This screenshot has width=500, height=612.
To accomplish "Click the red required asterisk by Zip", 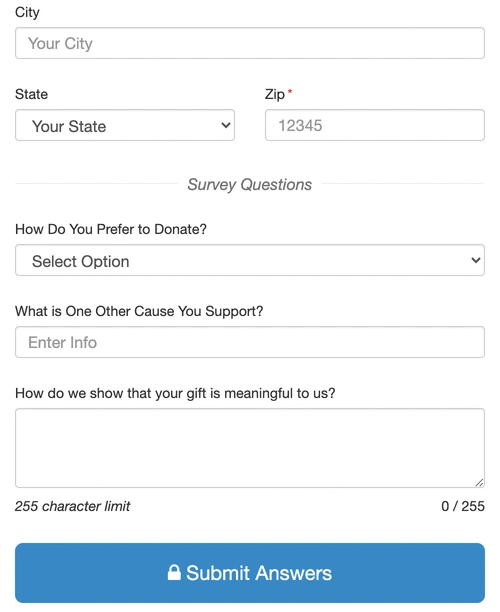I will click(290, 91).
